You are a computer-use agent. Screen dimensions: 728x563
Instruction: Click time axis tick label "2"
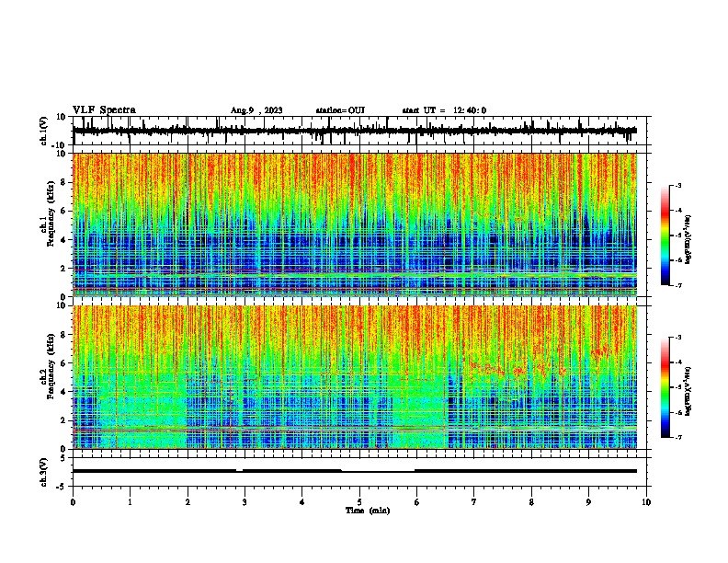pos(188,502)
